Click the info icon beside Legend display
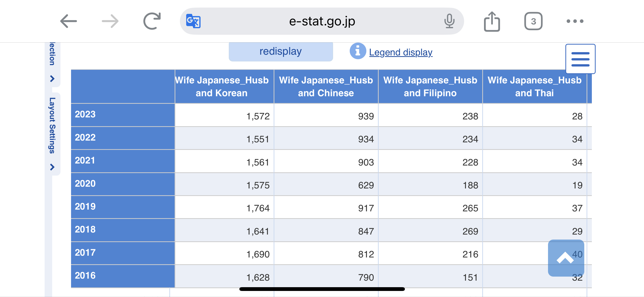The image size is (644, 297). [358, 51]
